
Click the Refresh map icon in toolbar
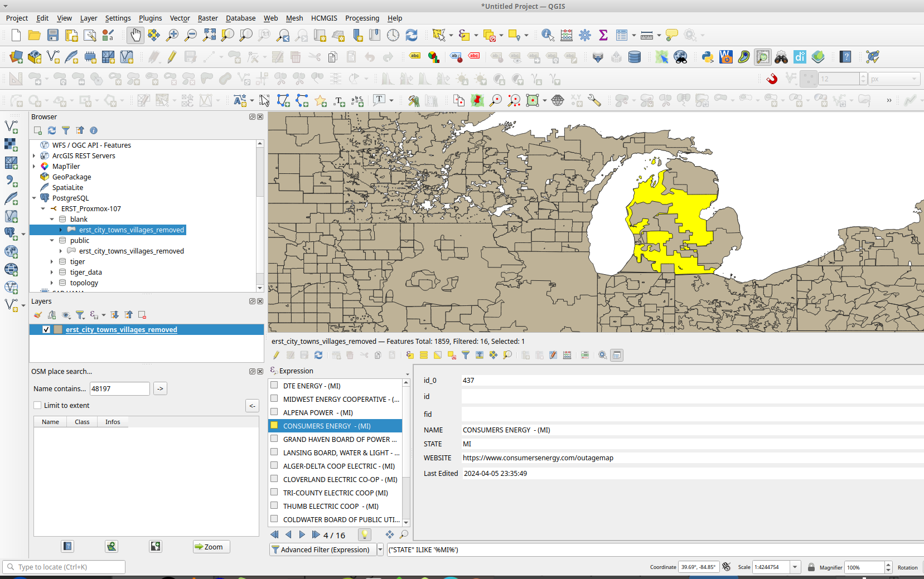click(412, 35)
